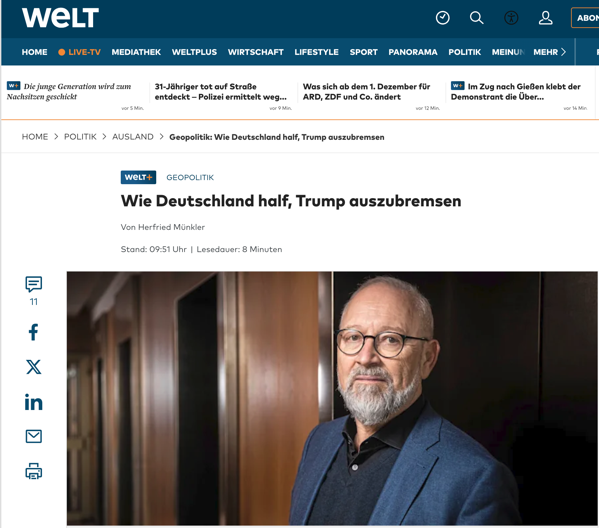The width and height of the screenshot is (599, 528).
Task: Go to LIVE-TV in the navigation
Action: [x=79, y=52]
